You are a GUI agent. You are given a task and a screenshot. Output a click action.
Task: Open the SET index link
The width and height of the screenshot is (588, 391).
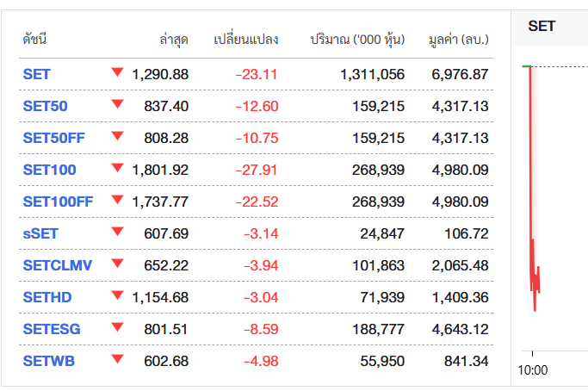(x=36, y=75)
